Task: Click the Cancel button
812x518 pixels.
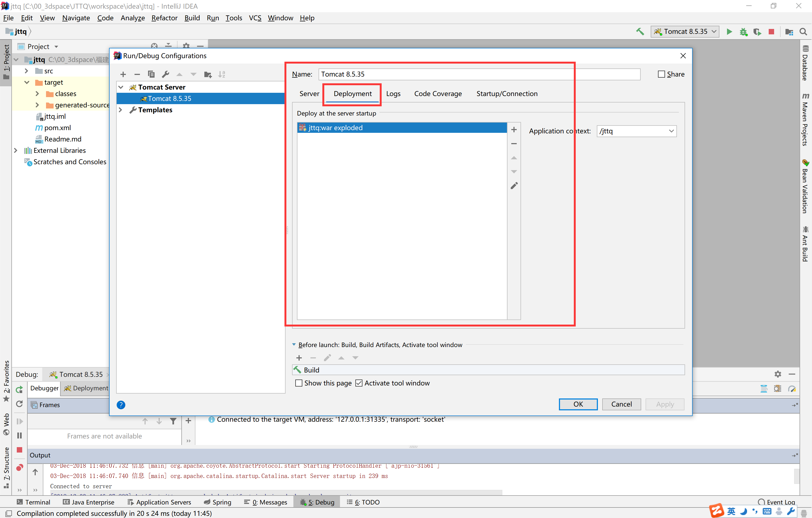Action: pos(621,404)
